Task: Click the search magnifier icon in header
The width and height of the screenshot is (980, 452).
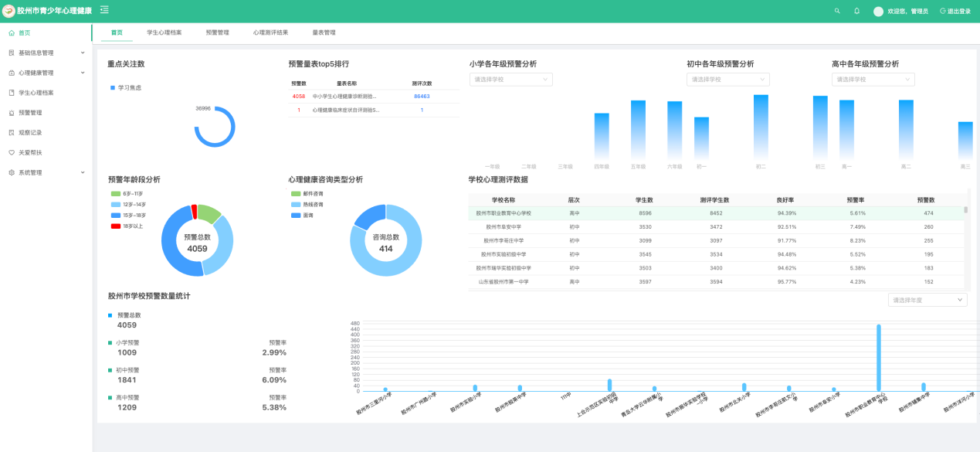Action: 837,11
